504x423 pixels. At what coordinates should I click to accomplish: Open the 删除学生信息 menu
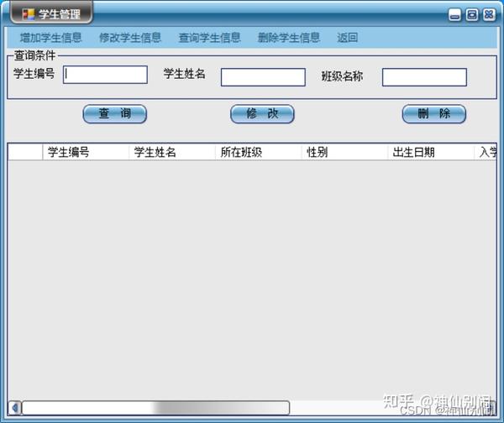[289, 38]
